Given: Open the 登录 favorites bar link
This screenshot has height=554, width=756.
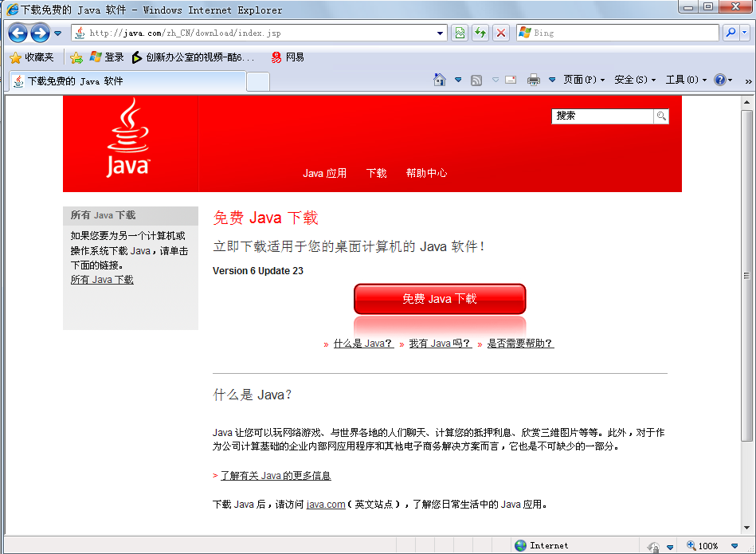Looking at the screenshot, I should pyautogui.click(x=107, y=57).
